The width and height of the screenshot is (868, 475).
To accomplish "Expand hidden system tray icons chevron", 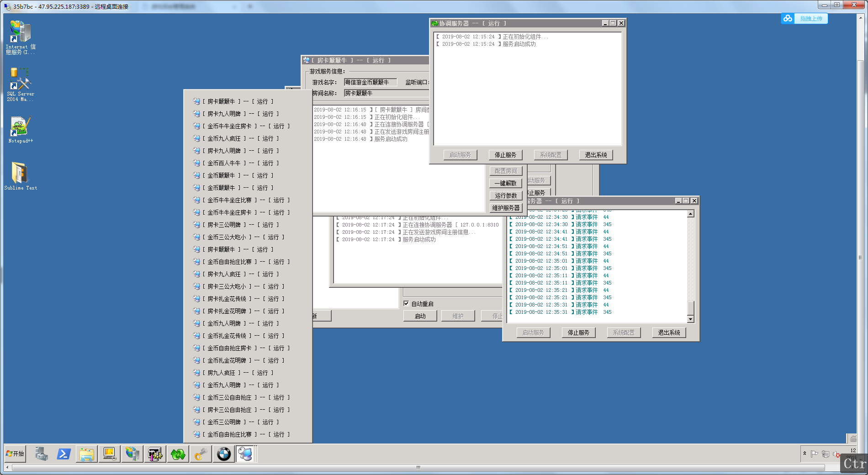I will click(x=804, y=454).
